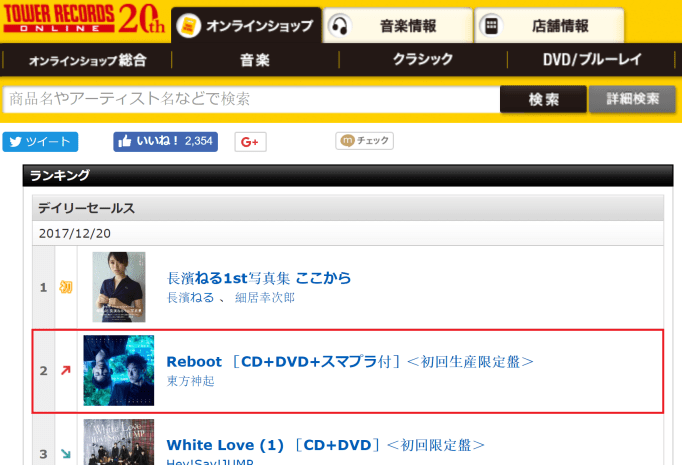The width and height of the screenshot is (682, 465).
Task: Click the product search input field
Action: click(x=251, y=99)
